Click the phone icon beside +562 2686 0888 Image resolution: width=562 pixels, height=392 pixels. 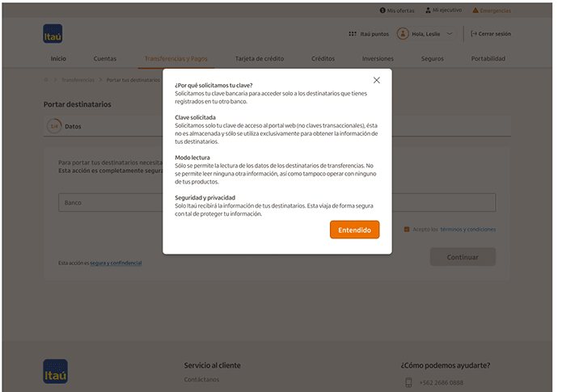408,382
